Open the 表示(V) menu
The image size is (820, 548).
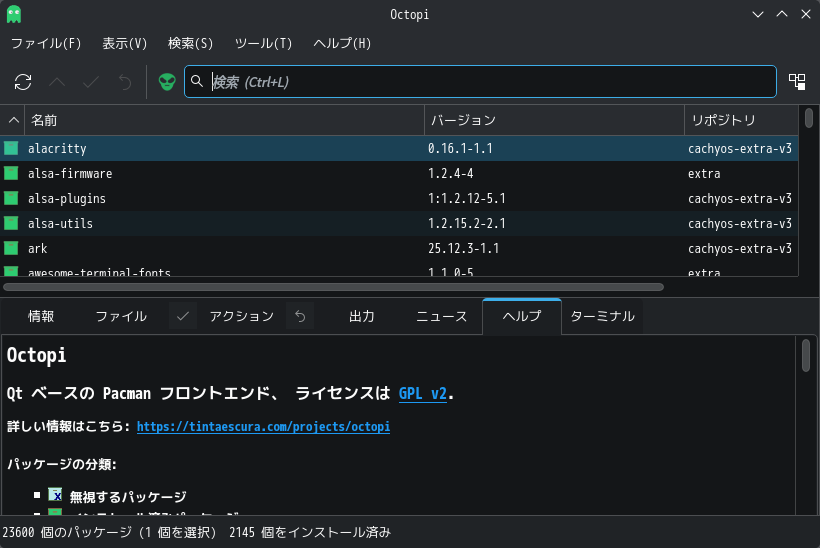pos(124,43)
